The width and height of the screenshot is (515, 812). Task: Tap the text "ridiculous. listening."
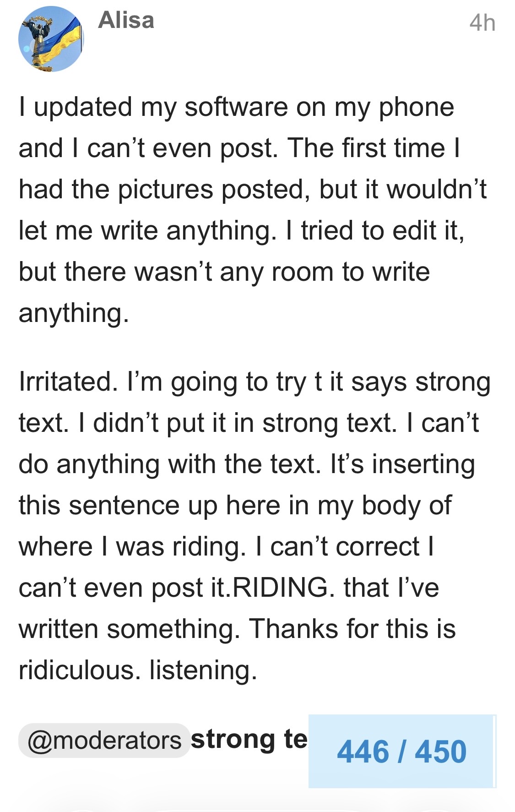coord(138,670)
